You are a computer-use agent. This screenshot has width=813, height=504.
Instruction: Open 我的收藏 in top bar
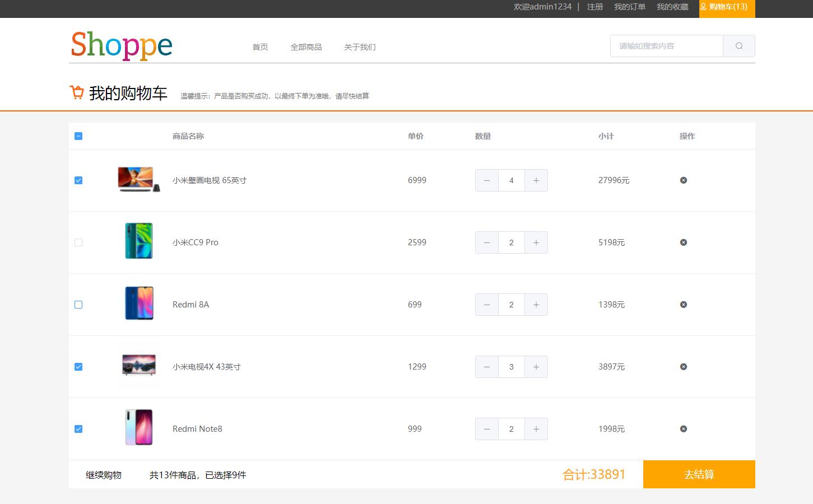pos(672,7)
